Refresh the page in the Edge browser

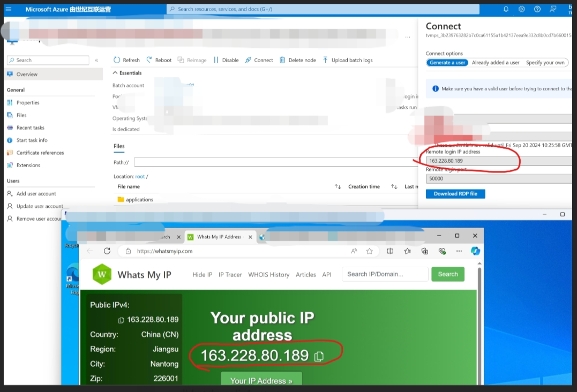107,251
